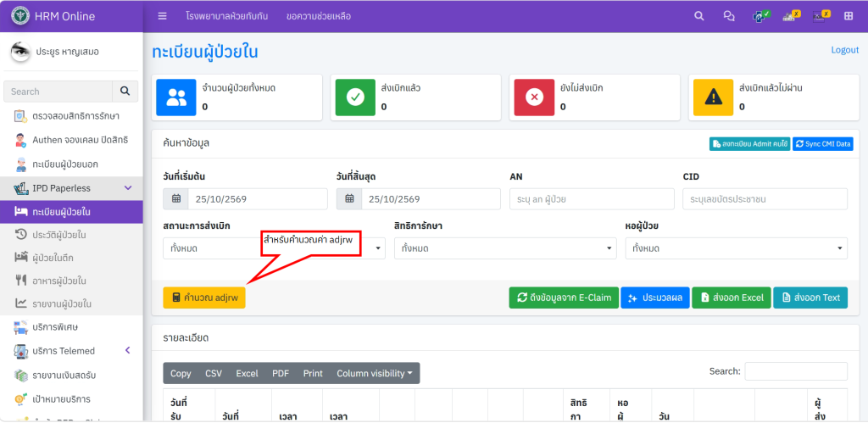
Task: Open the chat messages icon
Action: (x=729, y=16)
